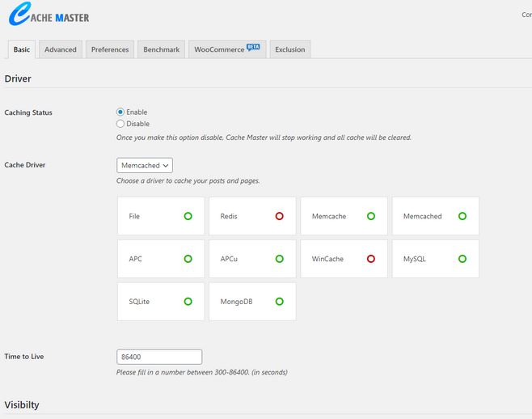Click the Memcached driver card label
The image size is (532, 419).
click(x=422, y=216)
